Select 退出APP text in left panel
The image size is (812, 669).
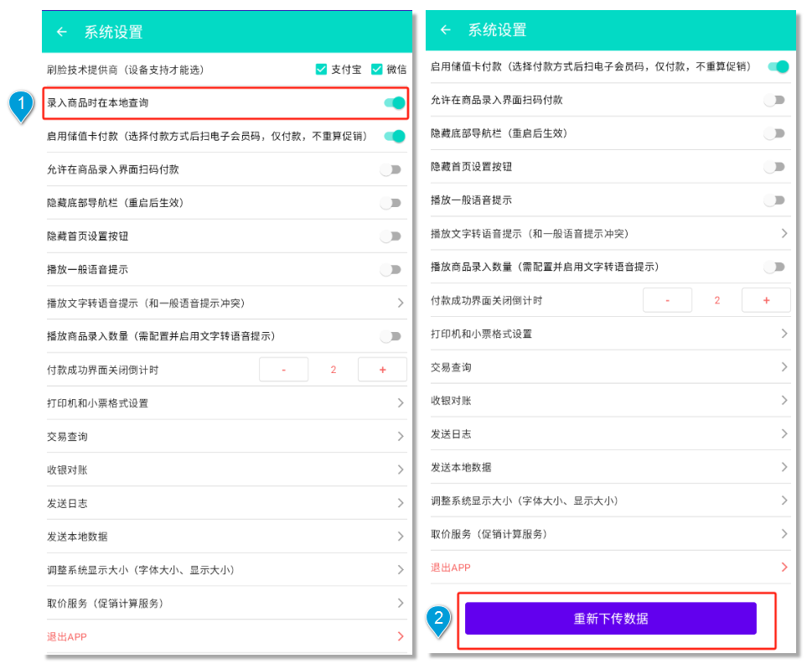click(67, 637)
